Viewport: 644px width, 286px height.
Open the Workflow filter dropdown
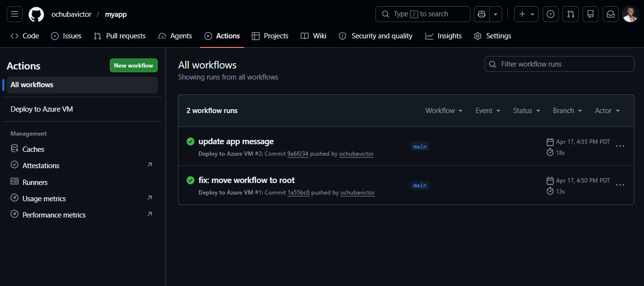click(444, 111)
